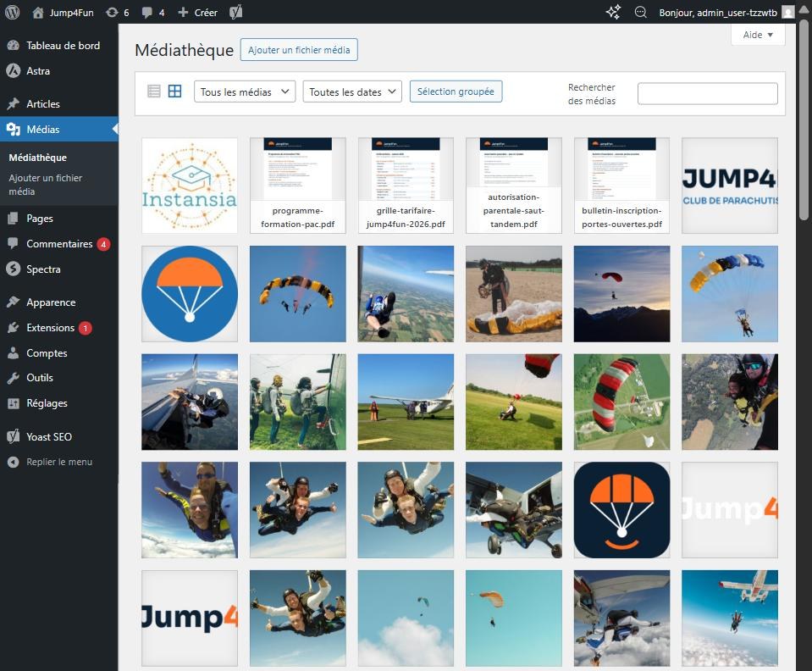Open the WordPress logo menu
Image resolution: width=812 pixels, height=671 pixels.
click(x=12, y=12)
